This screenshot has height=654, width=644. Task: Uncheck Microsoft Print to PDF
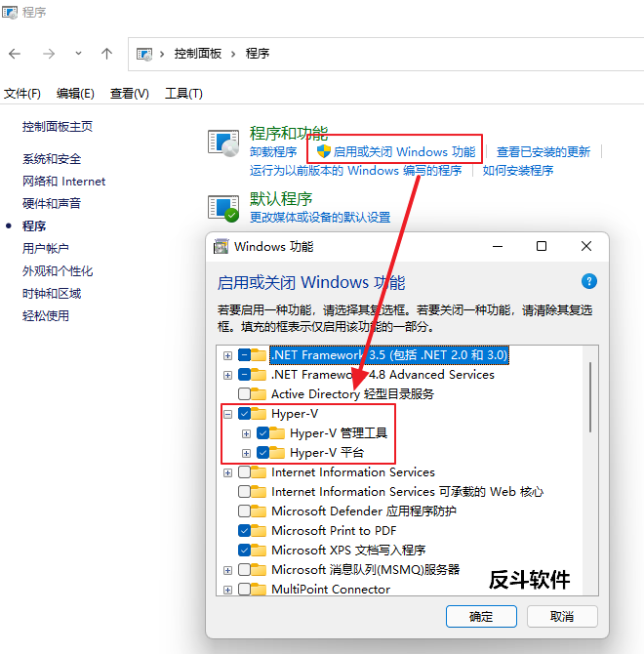[x=244, y=531]
